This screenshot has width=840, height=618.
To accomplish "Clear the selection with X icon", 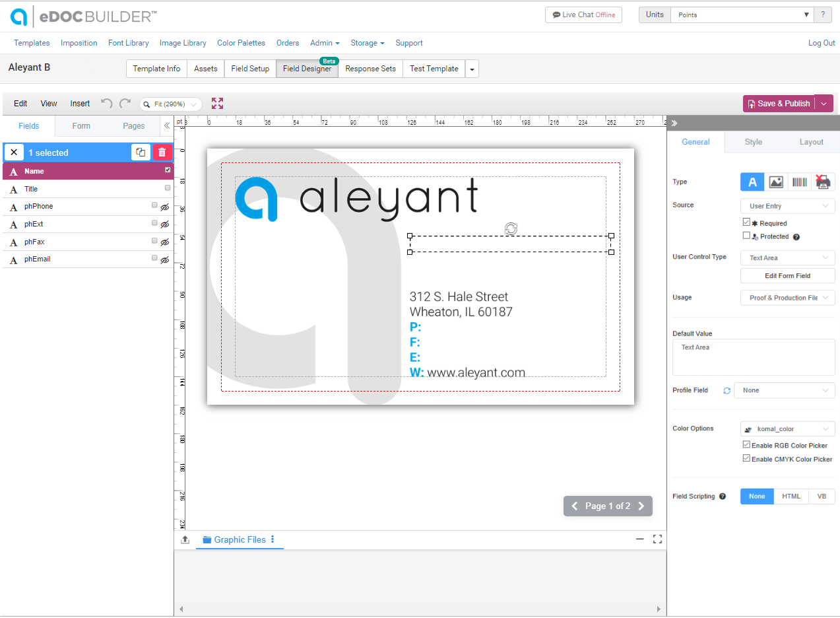I will click(x=14, y=153).
